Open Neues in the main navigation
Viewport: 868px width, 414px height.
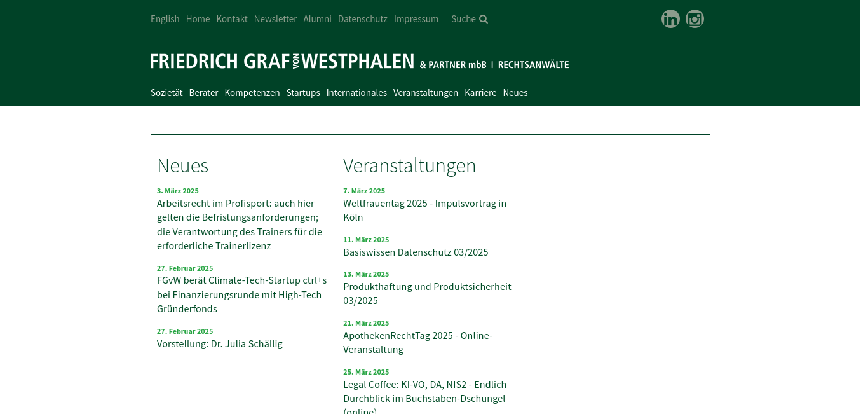tap(515, 93)
